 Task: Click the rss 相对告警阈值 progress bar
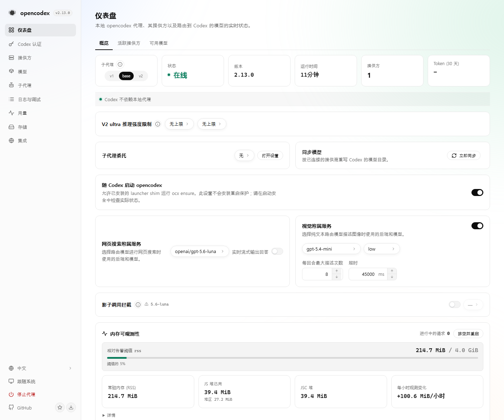293,358
